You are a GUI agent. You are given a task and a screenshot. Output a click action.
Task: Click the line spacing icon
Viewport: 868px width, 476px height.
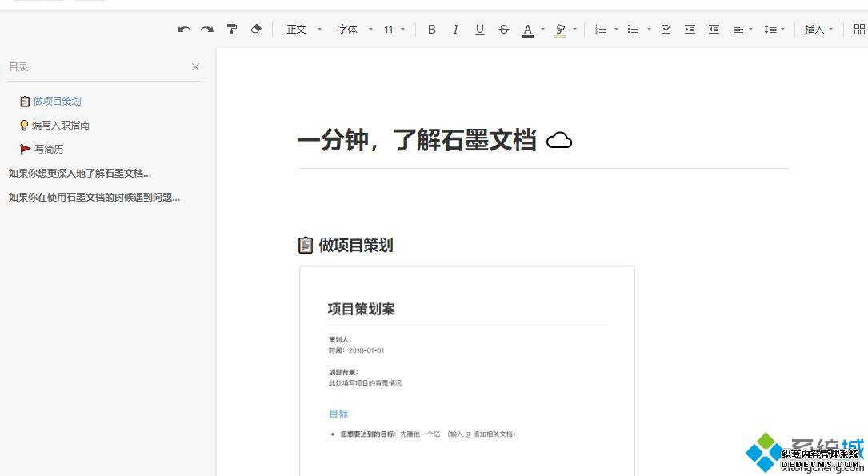[x=770, y=30]
